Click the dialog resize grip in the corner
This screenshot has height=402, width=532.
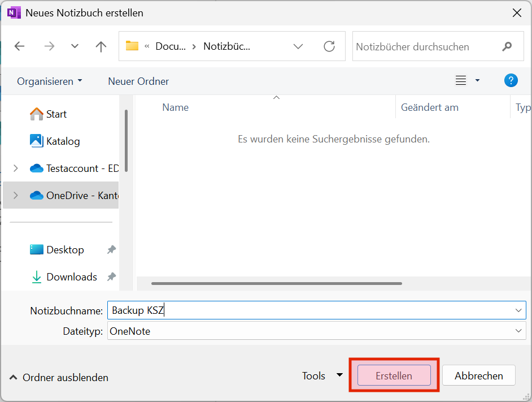click(x=526, y=396)
